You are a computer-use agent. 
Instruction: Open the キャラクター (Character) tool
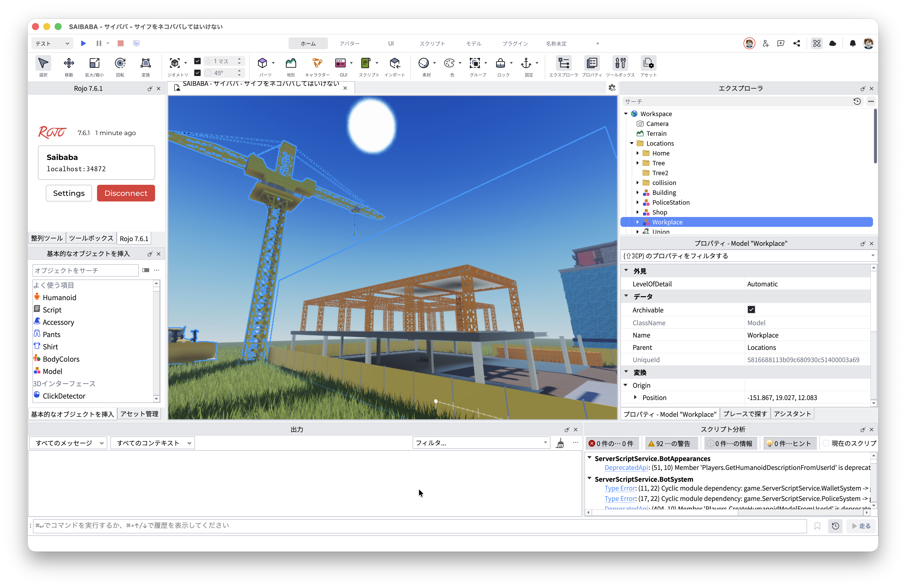(317, 63)
